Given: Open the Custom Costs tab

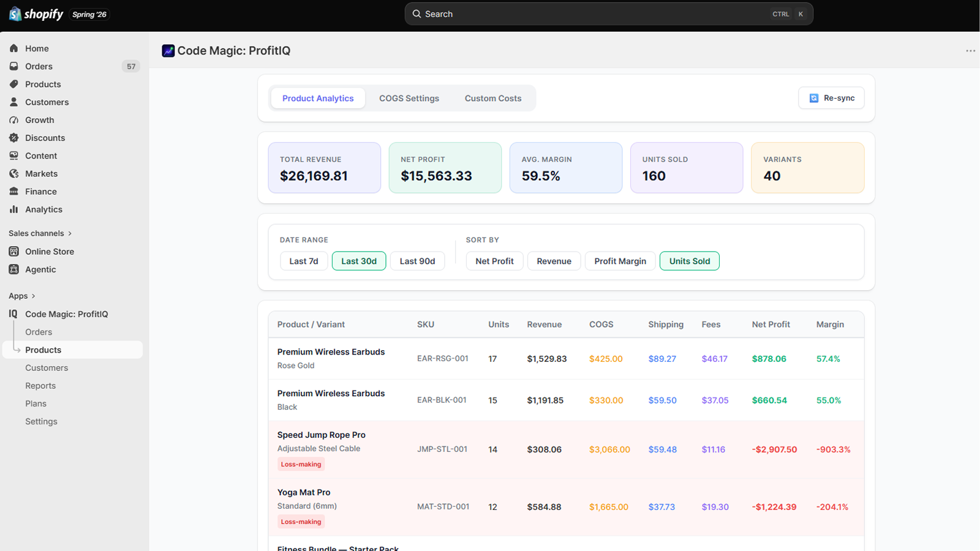Looking at the screenshot, I should pos(493,98).
